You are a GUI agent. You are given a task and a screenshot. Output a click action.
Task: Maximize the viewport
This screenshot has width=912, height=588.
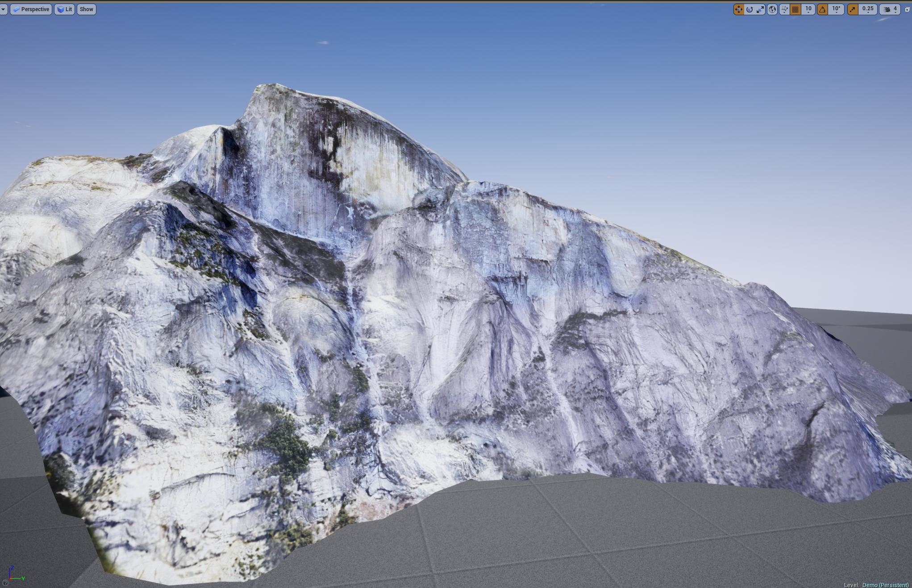(x=907, y=9)
